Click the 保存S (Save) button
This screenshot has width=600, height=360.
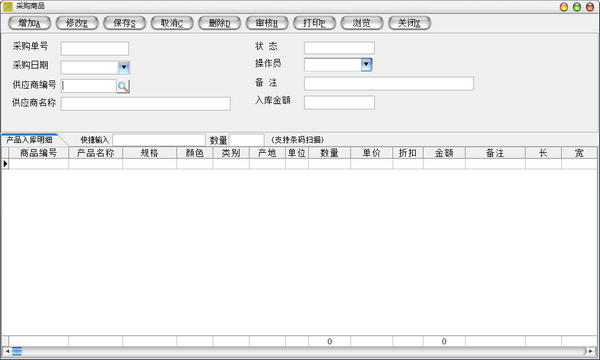point(124,23)
